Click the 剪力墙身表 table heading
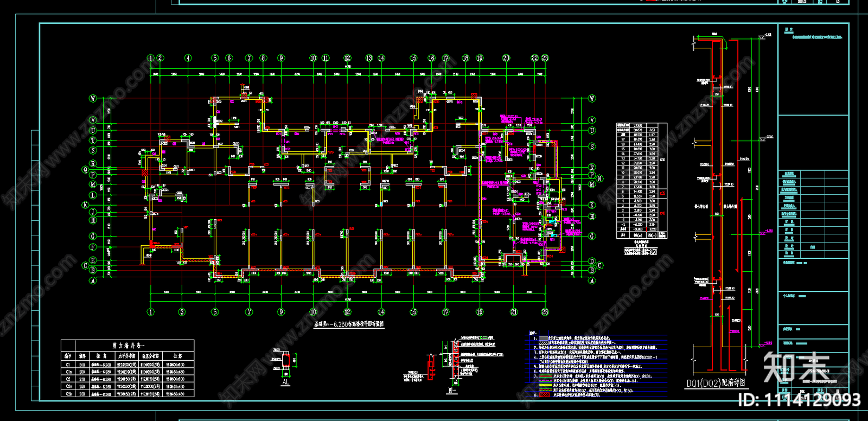This screenshot has width=868, height=421. pyautogui.click(x=128, y=346)
